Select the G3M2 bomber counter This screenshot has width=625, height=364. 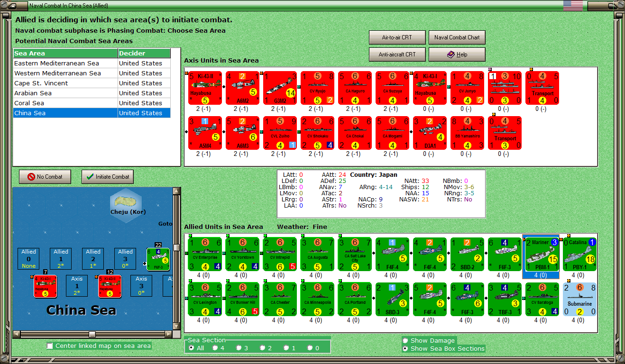(x=280, y=88)
